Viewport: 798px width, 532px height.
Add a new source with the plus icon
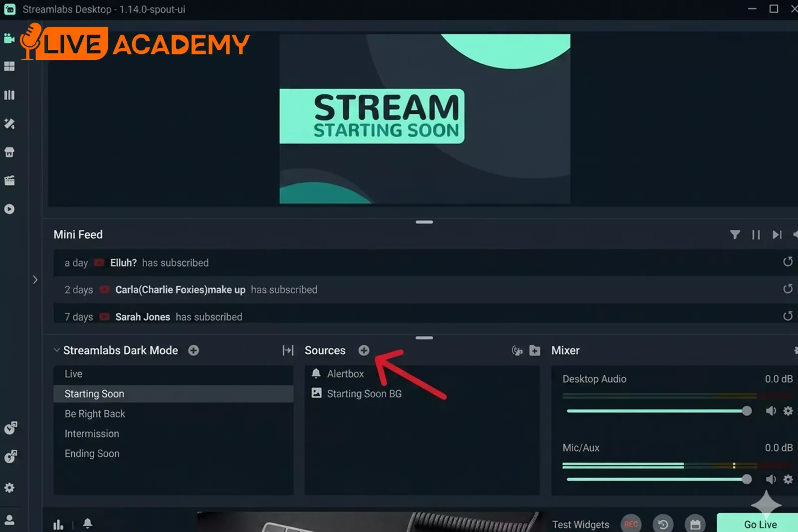364,351
